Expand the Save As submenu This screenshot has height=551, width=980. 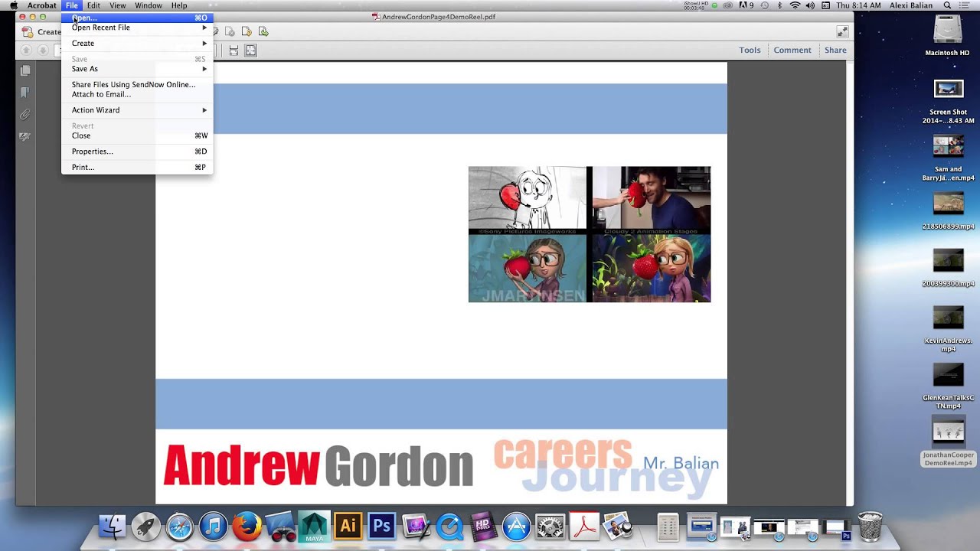point(137,69)
